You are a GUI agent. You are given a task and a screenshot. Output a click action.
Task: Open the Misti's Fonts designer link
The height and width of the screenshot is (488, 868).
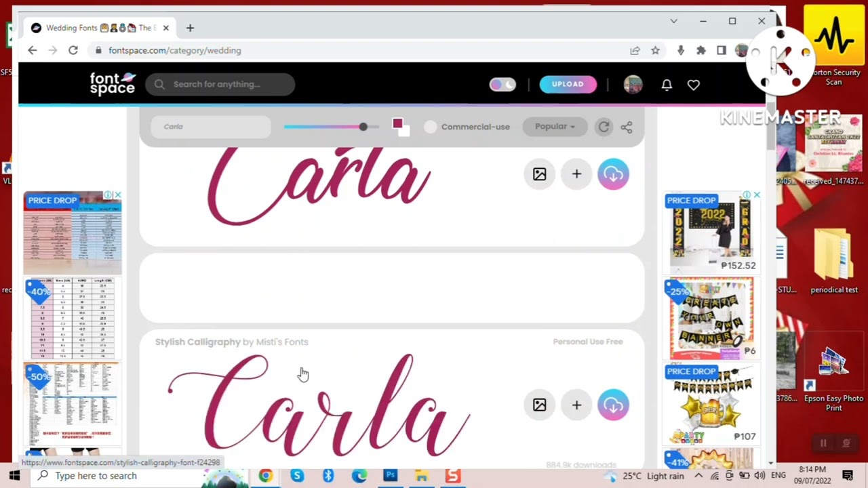click(282, 342)
